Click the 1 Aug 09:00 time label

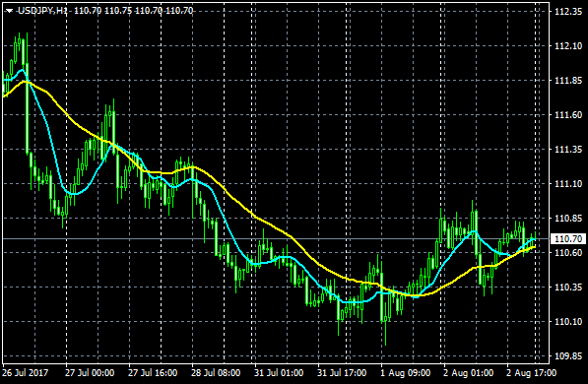point(406,373)
